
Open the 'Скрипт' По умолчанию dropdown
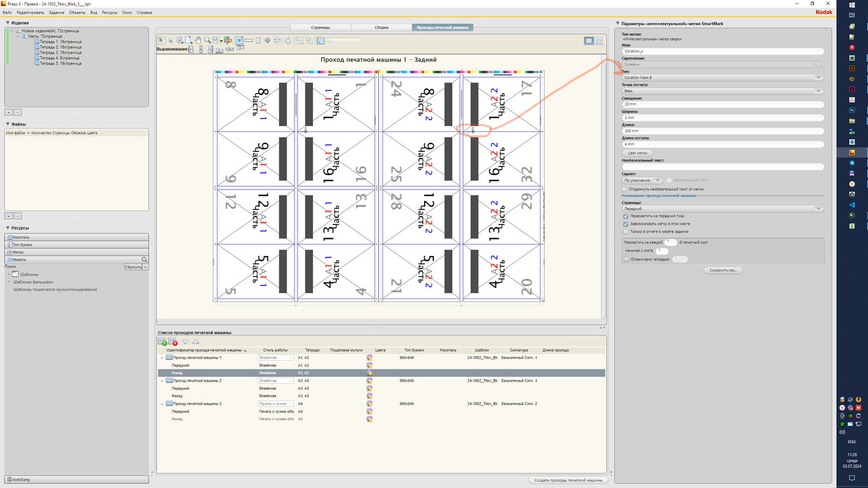tap(642, 180)
